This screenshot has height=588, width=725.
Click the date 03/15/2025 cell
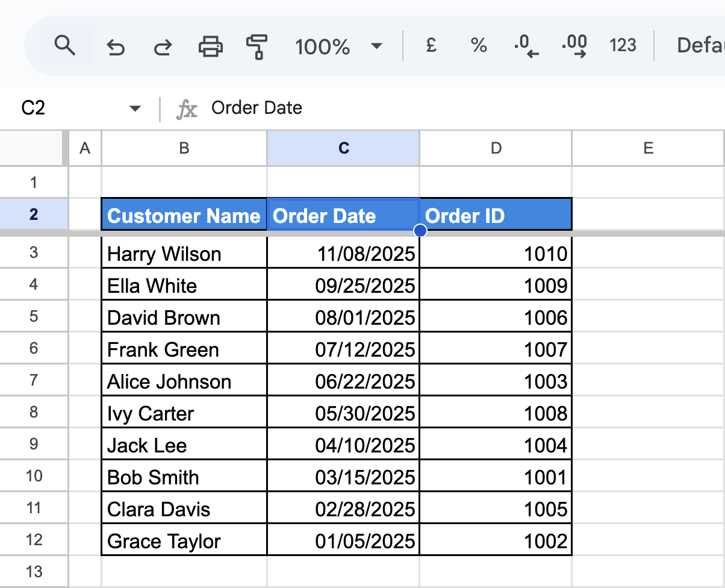pos(343,477)
